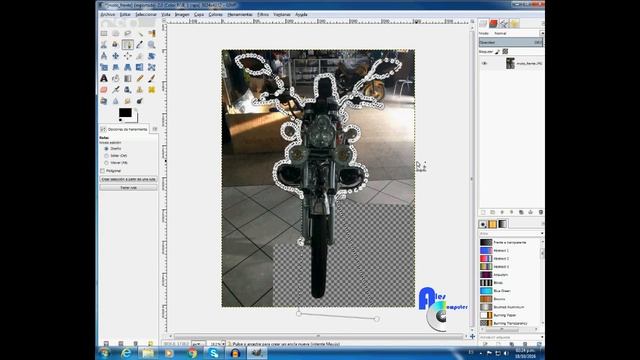Image resolution: width=640 pixels, height=360 pixels.
Task: Open the px unit dropdown in status bar
Action: click(x=198, y=344)
